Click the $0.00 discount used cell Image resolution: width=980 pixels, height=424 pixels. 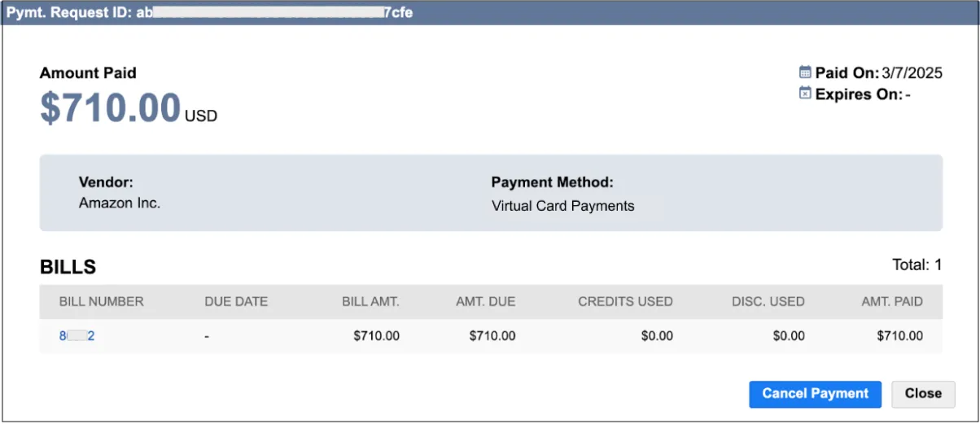point(788,335)
